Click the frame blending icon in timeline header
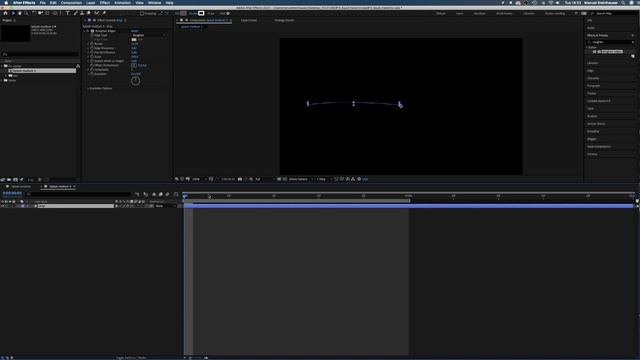 (161, 194)
